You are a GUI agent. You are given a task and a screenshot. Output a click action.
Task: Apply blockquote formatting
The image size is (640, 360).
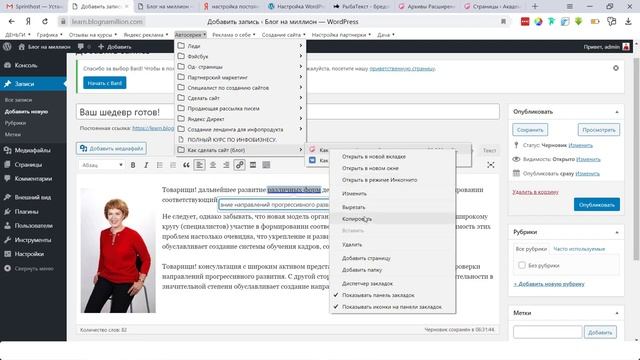tap(186, 165)
